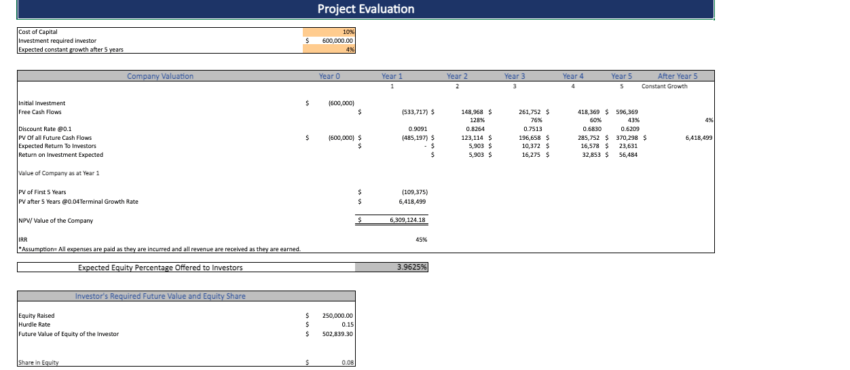Viewport: 850px width, 370px height.
Task: Click the 10% cost of capital cell
Action: pyautogui.click(x=329, y=32)
